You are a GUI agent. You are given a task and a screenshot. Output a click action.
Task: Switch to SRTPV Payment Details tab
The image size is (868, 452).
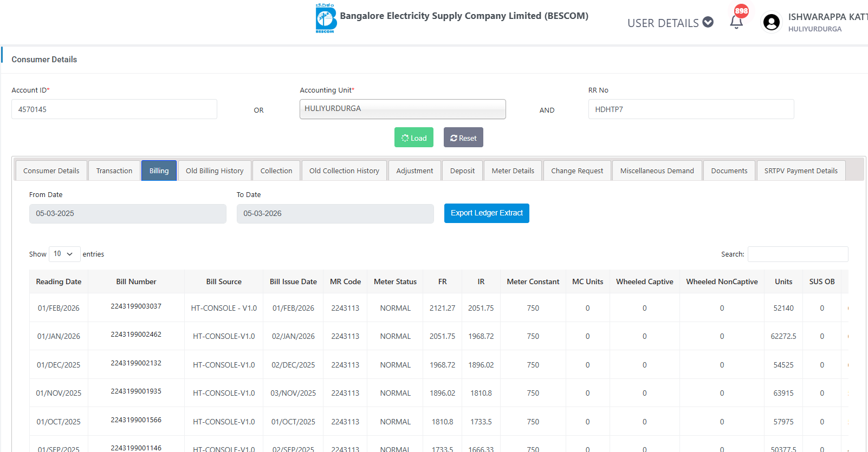pyautogui.click(x=800, y=171)
